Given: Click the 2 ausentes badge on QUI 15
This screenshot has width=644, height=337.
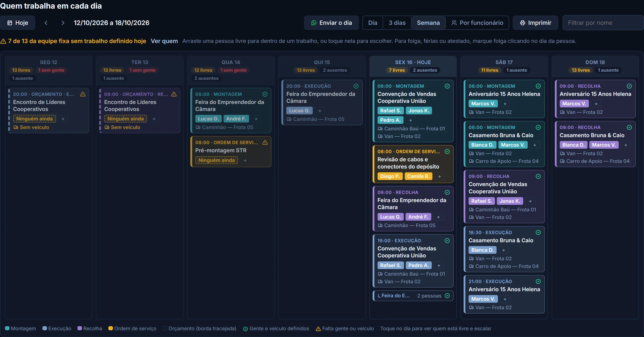Looking at the screenshot, I should click(x=335, y=70).
